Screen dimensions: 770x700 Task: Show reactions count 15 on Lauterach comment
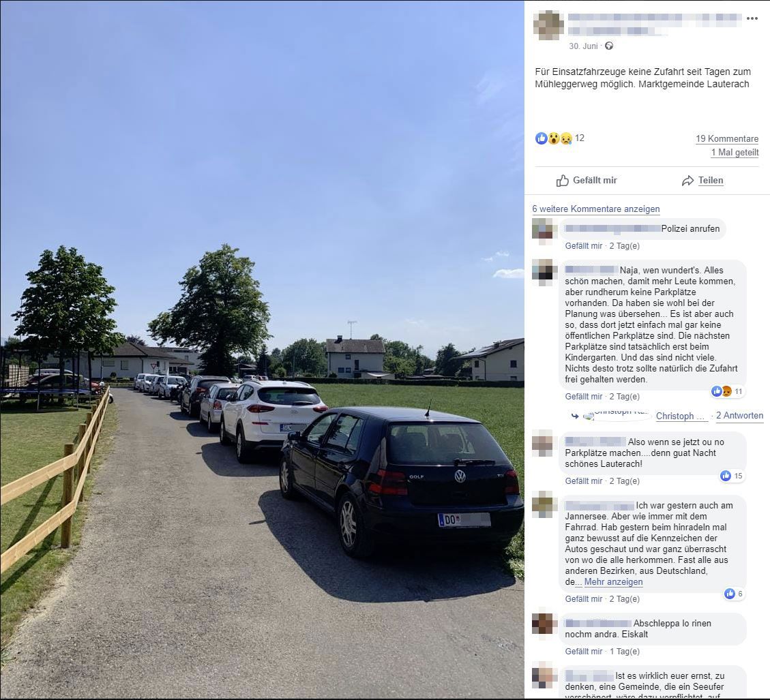tap(732, 476)
